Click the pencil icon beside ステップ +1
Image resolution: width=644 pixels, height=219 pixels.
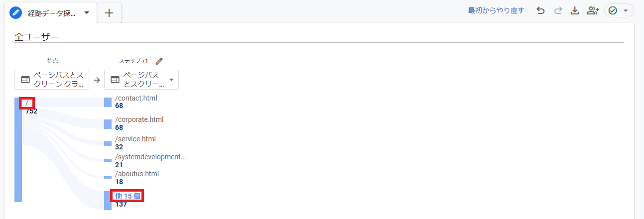(x=159, y=61)
